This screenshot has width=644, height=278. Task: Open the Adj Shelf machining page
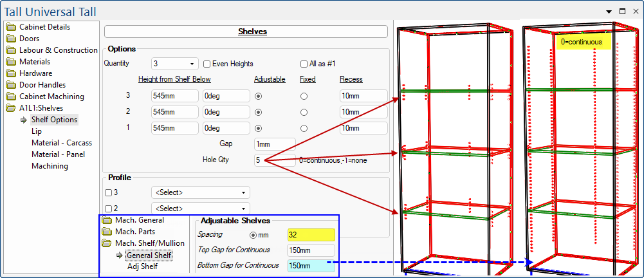click(142, 266)
